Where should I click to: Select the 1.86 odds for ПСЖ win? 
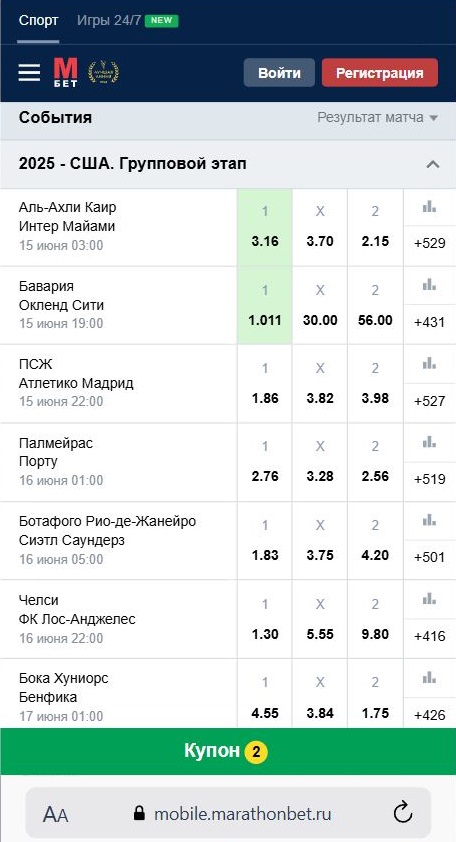click(265, 383)
